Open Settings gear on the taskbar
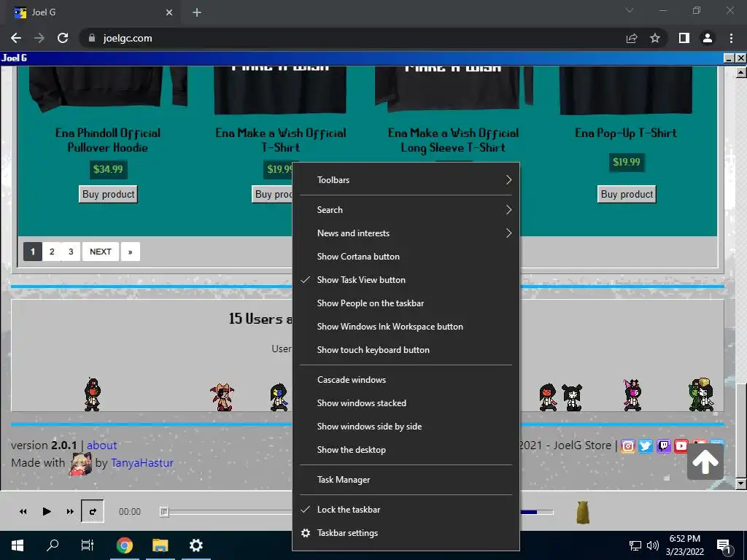The image size is (747, 560). click(196, 545)
